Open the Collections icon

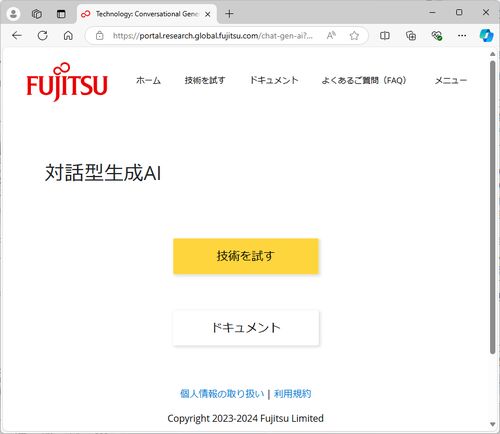(411, 35)
